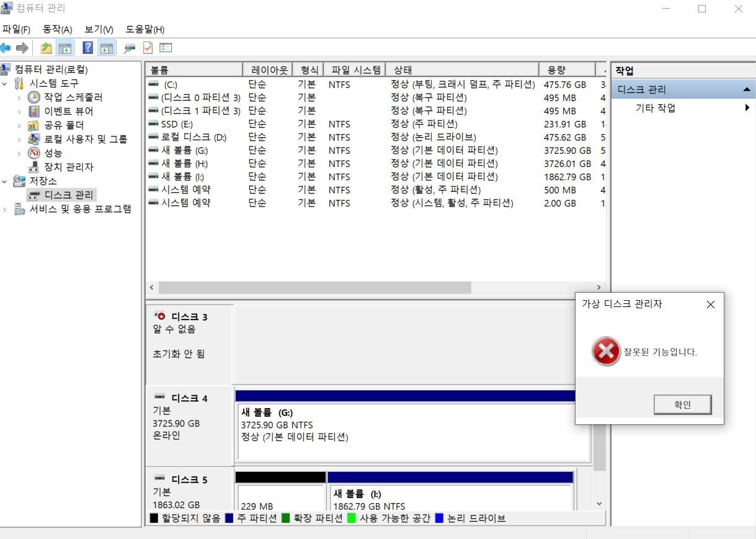Select the 로컬 디스크 (D:) volume row
Screen dimensions: 756x539
pos(375,137)
